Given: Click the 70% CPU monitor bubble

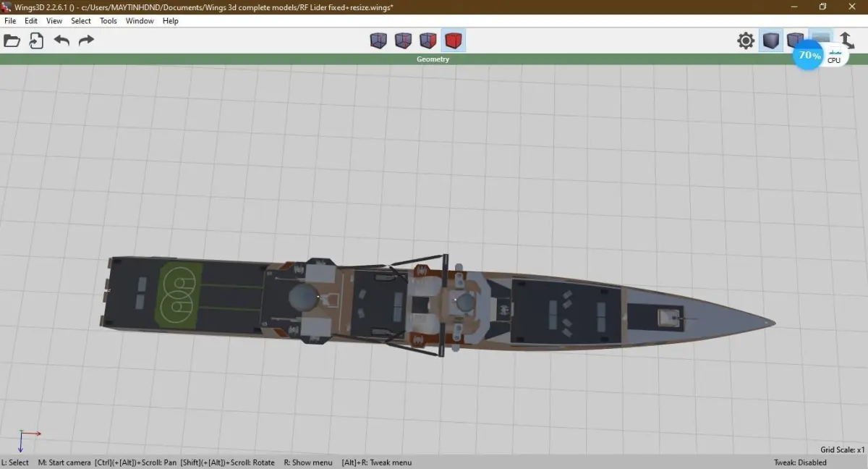Looking at the screenshot, I should (809, 56).
